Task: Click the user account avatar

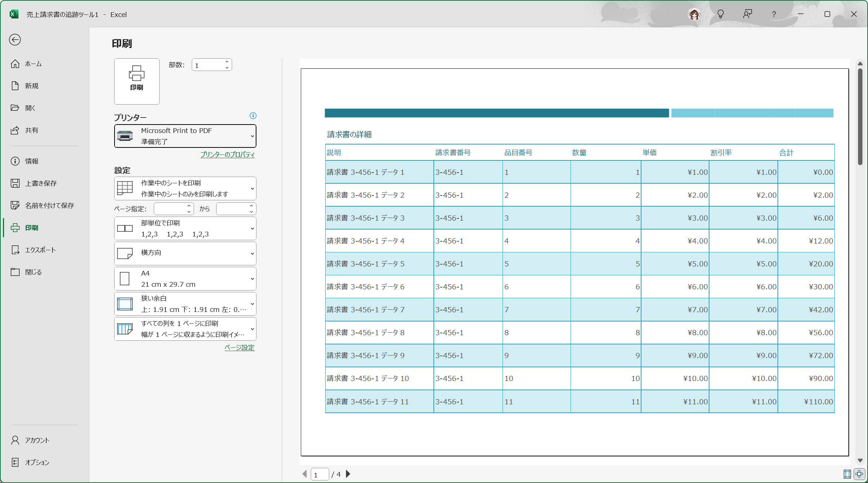Action: pyautogui.click(x=694, y=14)
